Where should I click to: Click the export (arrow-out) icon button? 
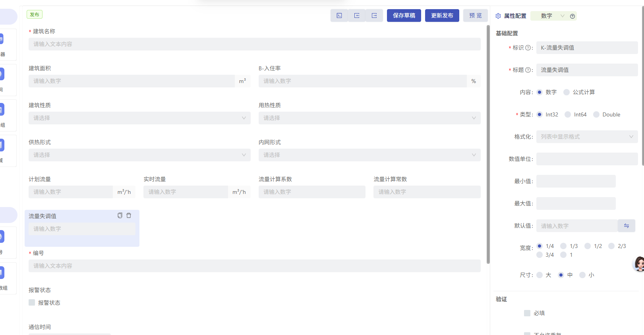(x=374, y=15)
